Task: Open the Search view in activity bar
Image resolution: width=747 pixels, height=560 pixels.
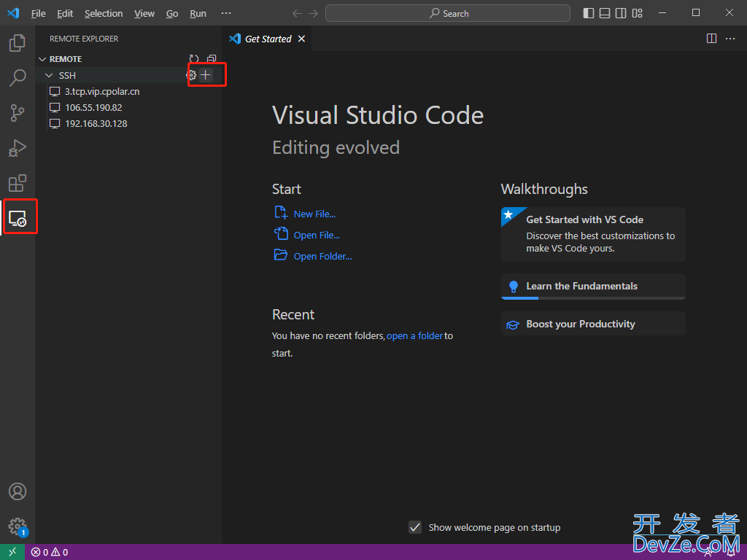Action: pos(18,77)
